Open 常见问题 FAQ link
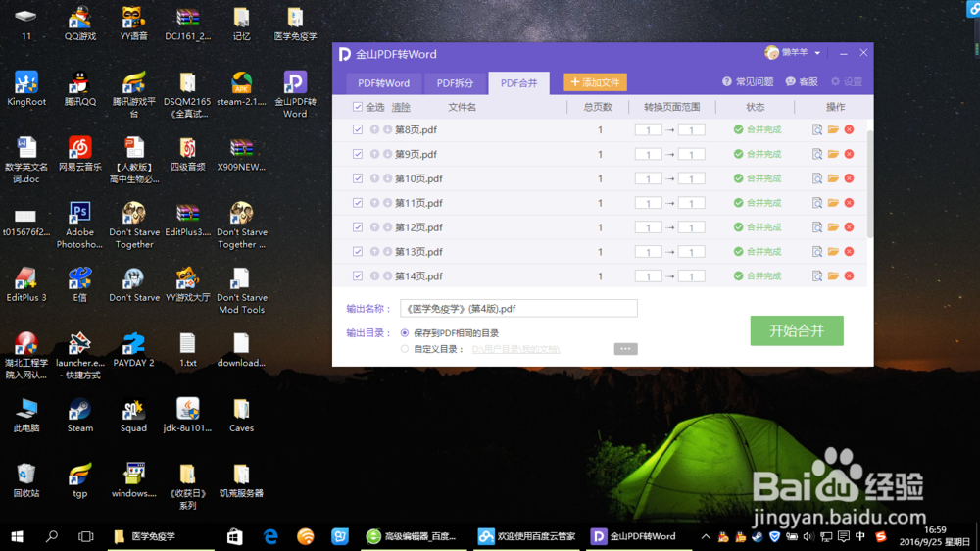 (x=748, y=82)
